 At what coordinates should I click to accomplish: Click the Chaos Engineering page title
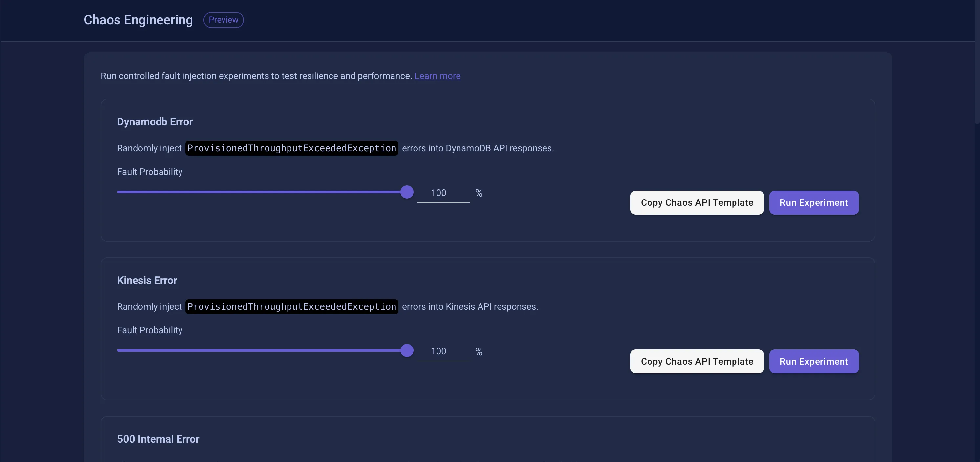point(138,20)
